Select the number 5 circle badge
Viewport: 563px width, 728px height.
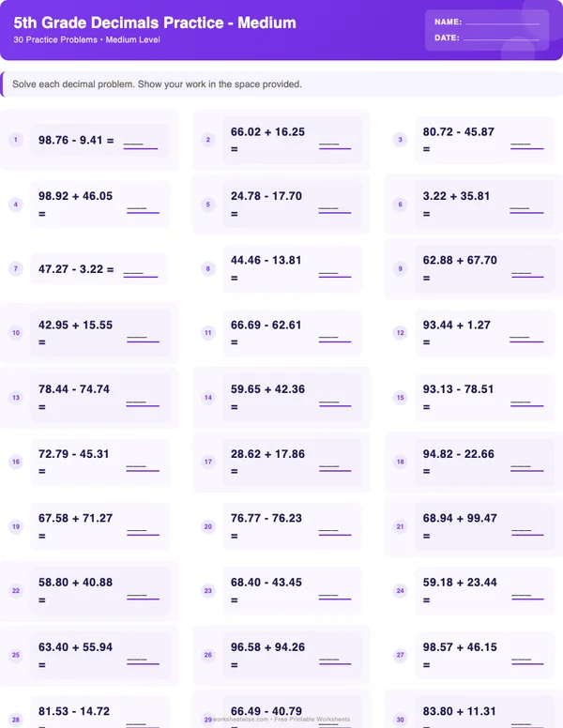(x=208, y=205)
